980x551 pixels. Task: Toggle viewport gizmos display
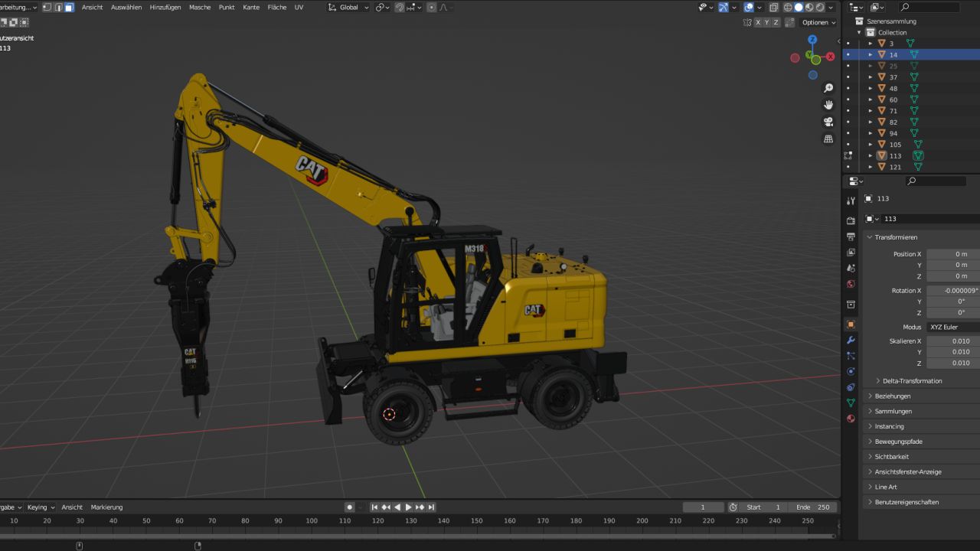pyautogui.click(x=724, y=7)
